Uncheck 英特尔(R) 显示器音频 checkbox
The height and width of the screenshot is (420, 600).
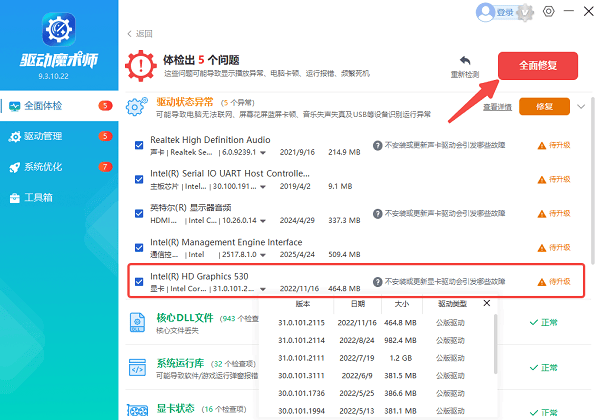click(139, 213)
